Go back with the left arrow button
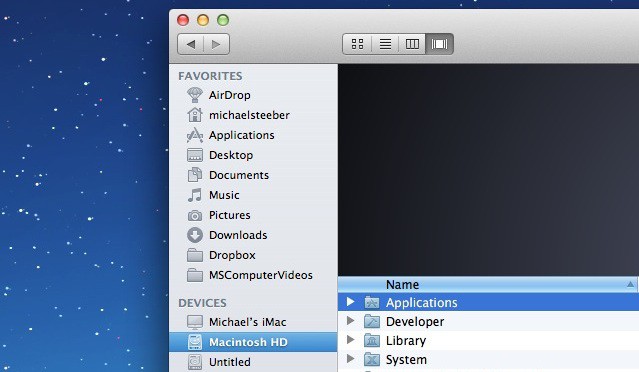Viewport: 639px width, 372px height. tap(191, 44)
